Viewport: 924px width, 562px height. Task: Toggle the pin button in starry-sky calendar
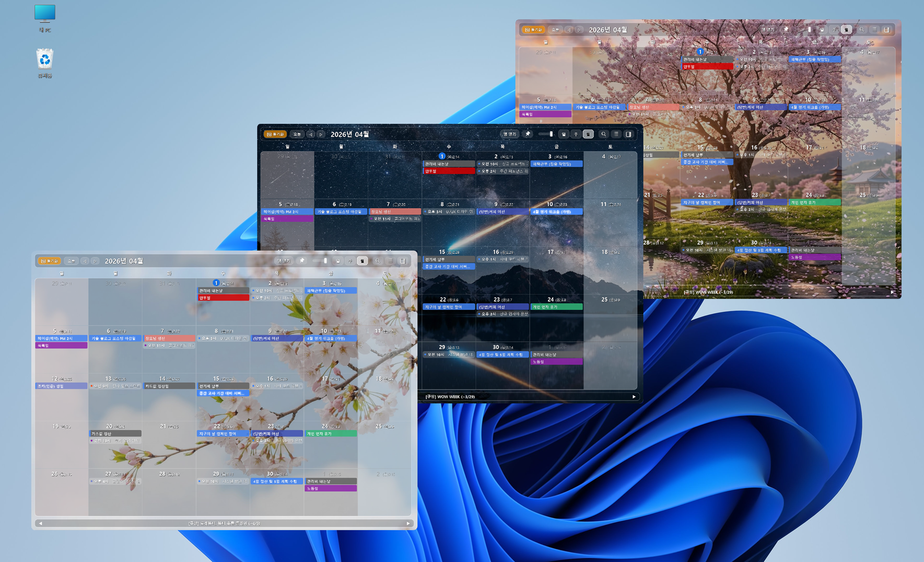click(528, 134)
